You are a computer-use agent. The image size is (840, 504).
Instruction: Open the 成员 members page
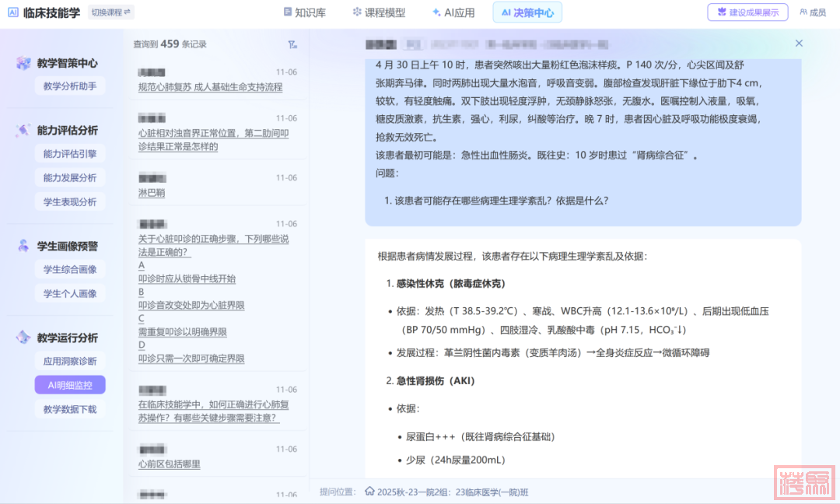[x=813, y=12]
